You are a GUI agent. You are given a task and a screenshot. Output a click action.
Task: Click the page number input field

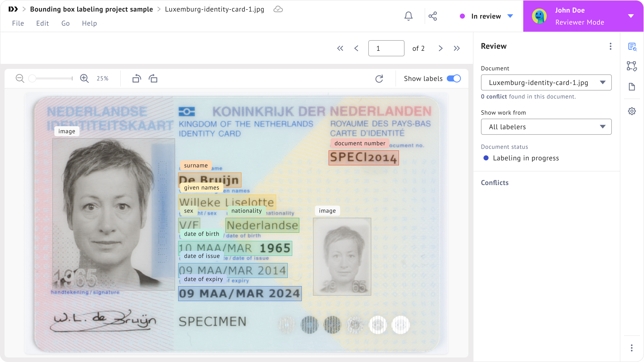(x=386, y=48)
